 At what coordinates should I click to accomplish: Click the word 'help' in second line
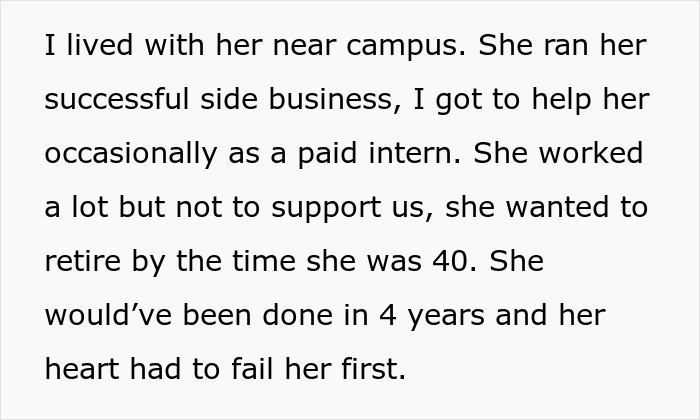[x=562, y=100]
